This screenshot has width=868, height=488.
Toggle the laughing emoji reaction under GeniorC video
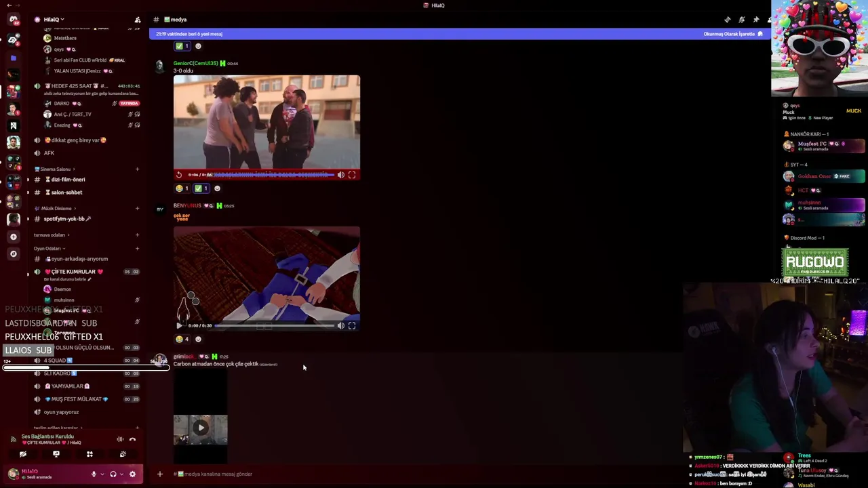pos(182,188)
